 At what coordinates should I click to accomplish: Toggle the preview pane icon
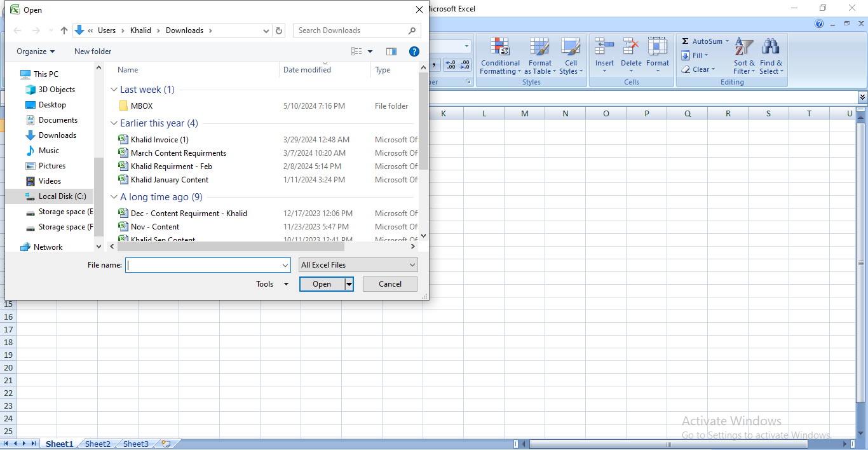(x=391, y=51)
